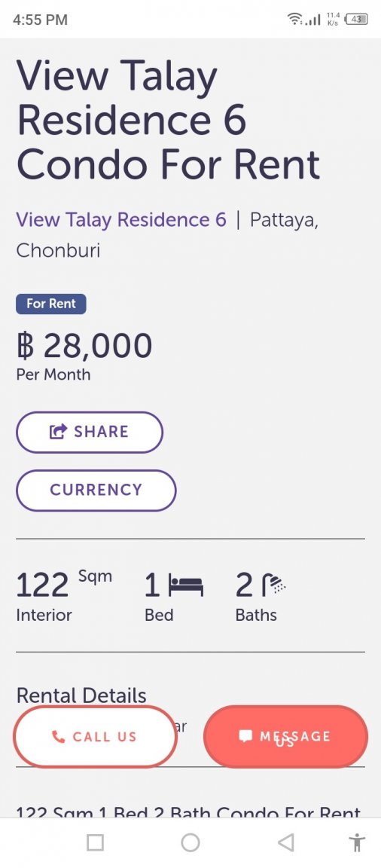Screen dimensions: 381x868
Task: Tap the Rental Details heading
Action: [x=81, y=695]
